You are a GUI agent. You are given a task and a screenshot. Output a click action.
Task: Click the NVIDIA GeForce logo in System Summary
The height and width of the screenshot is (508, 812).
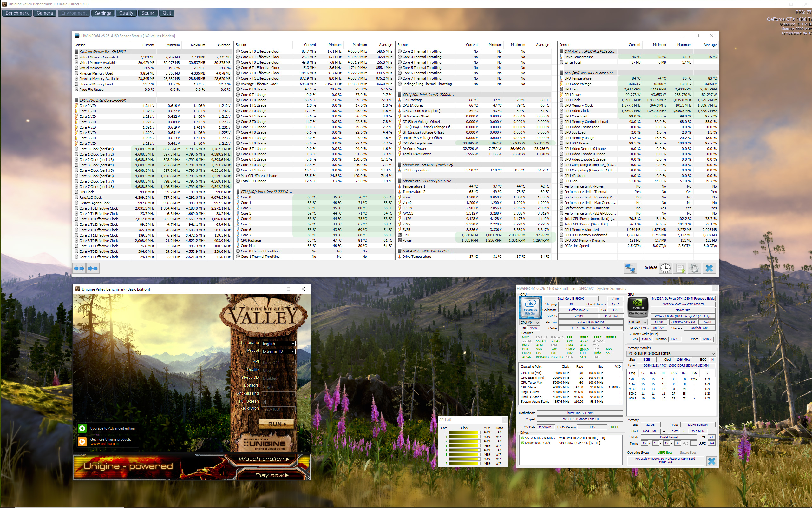[638, 307]
